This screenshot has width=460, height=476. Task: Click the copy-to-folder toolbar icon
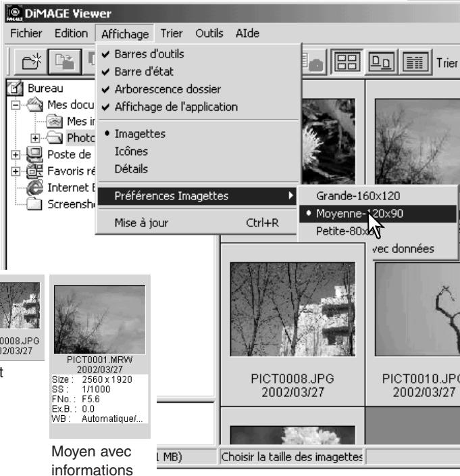coord(66,62)
